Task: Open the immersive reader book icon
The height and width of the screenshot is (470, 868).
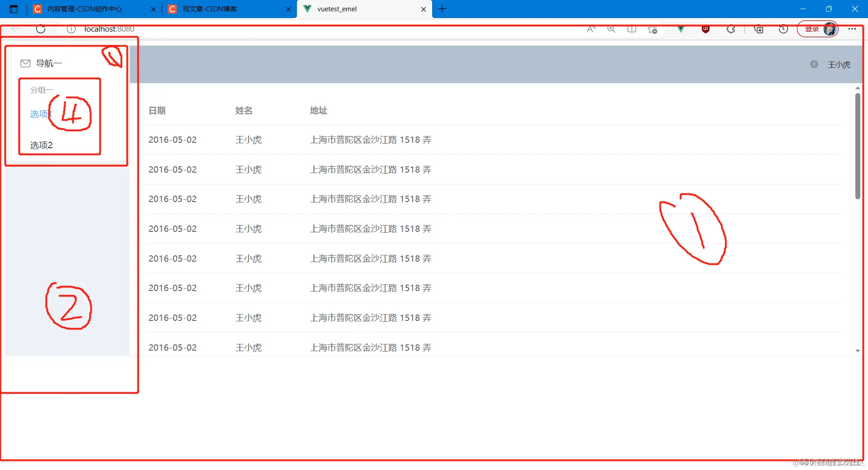Action: point(632,29)
